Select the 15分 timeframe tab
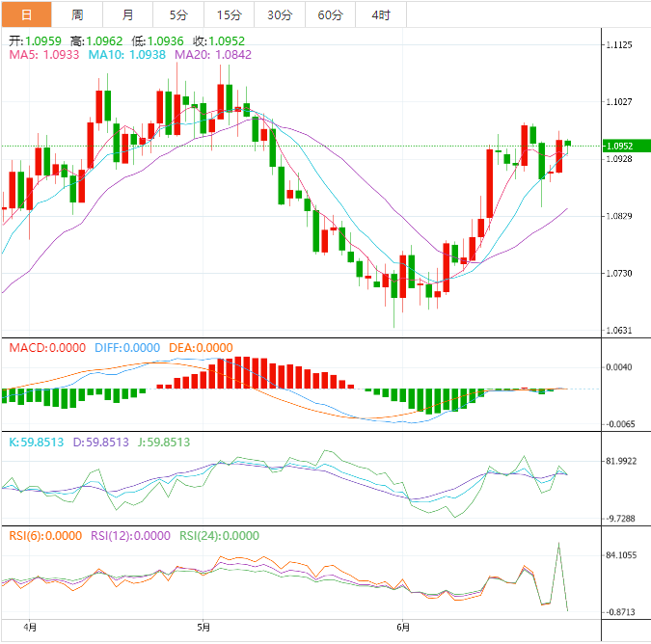 coord(230,14)
